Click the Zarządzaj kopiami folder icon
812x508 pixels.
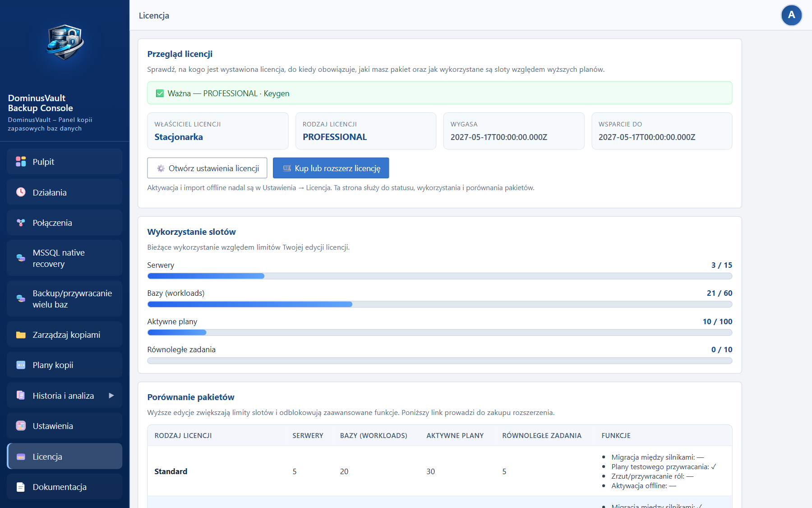(21, 335)
